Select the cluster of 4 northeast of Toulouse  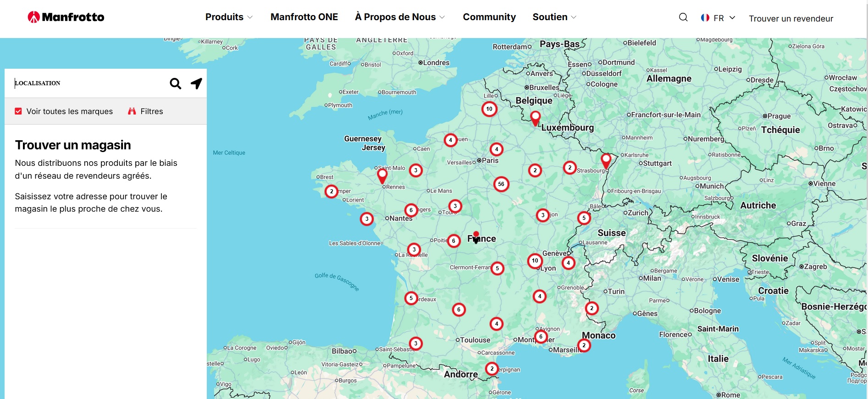click(x=497, y=324)
